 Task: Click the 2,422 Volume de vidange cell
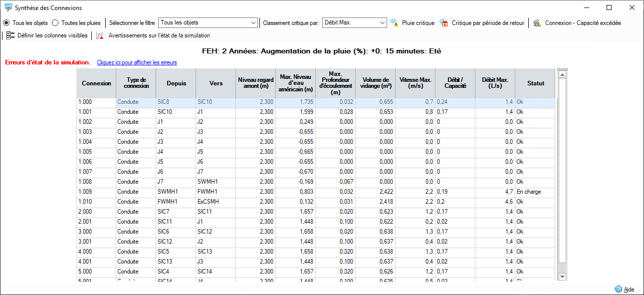[x=376, y=192]
